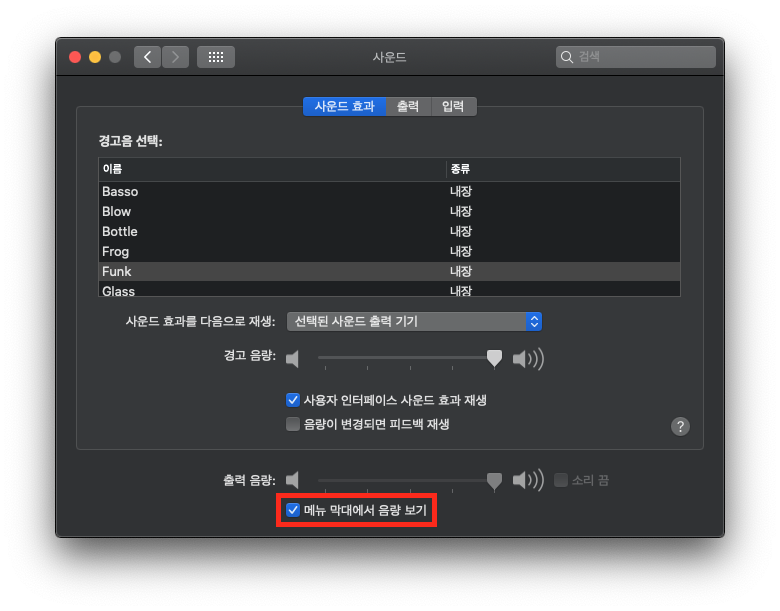Check the 소리 끔 mute checkbox

tap(561, 480)
